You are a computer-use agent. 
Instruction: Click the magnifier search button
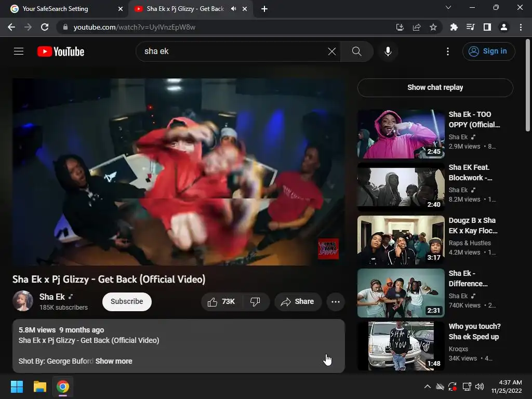[356, 51]
